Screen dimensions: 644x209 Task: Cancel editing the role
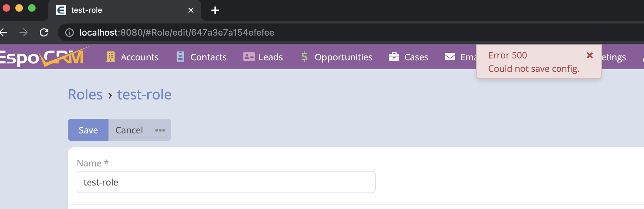pos(129,130)
